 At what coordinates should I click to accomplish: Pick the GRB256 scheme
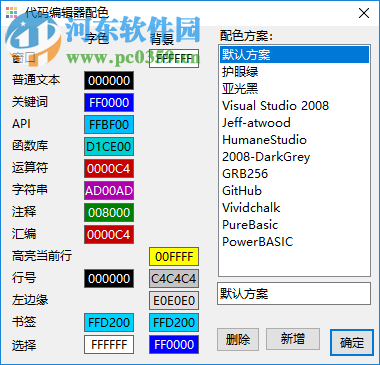coord(294,173)
